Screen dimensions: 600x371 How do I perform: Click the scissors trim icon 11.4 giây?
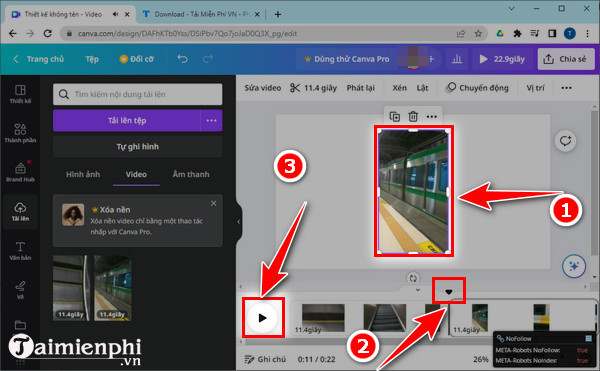click(x=313, y=88)
